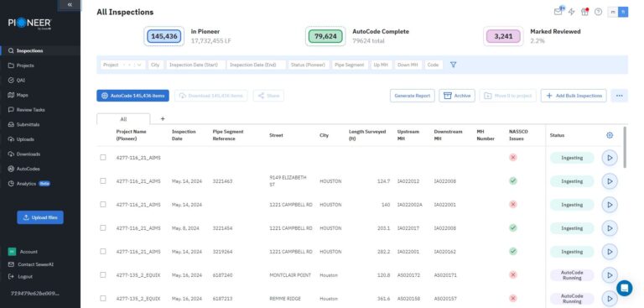The image size is (644, 308).
Task: Open Account in sidebar
Action: pyautogui.click(x=23, y=252)
